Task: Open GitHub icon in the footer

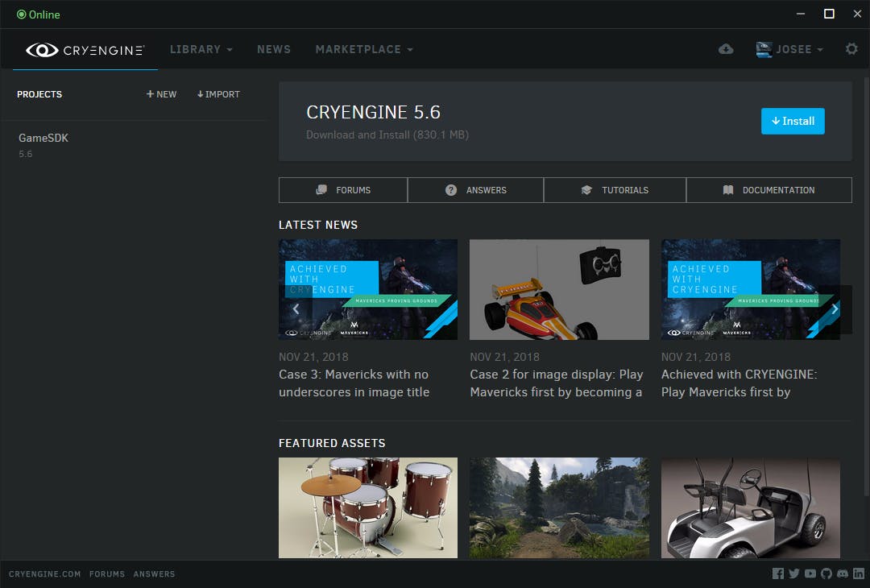Action: click(x=826, y=574)
